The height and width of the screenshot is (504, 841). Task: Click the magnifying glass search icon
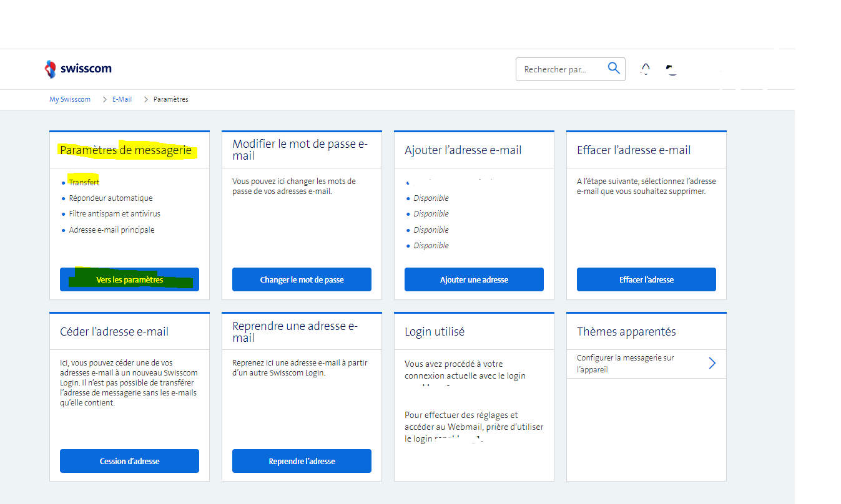(614, 69)
